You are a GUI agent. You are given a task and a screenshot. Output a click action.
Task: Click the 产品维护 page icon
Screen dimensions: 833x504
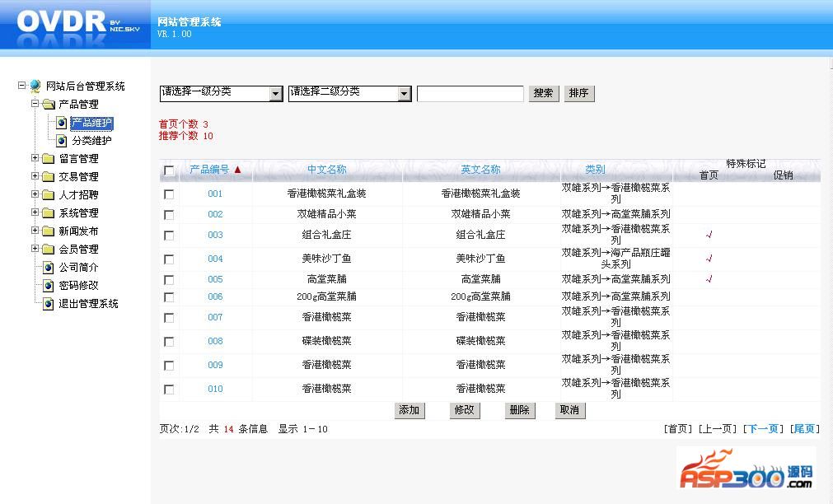pyautogui.click(x=62, y=123)
